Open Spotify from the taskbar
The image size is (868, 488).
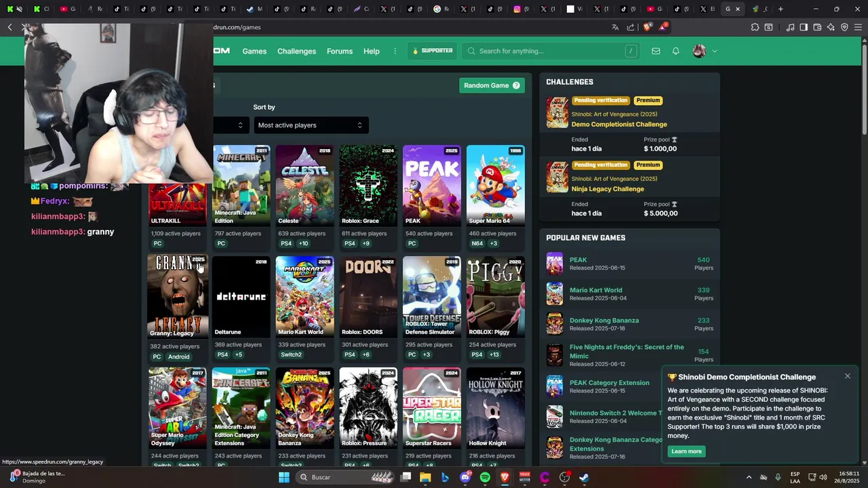(485, 477)
